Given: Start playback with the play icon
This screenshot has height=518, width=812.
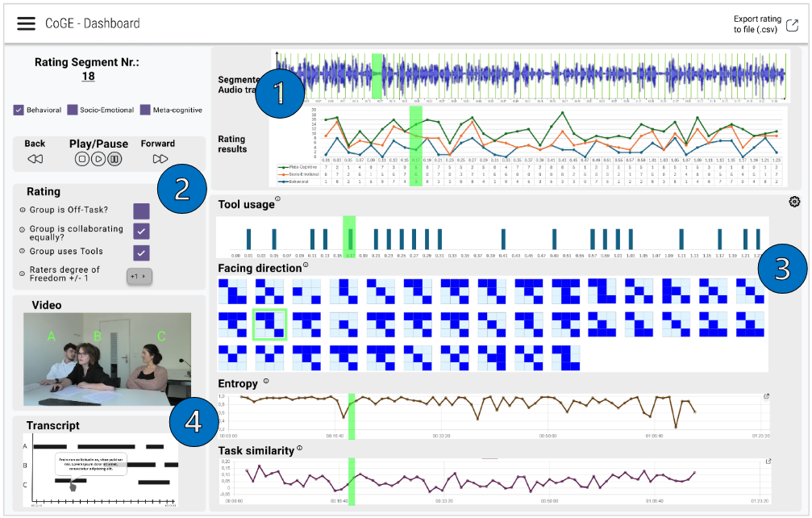Looking at the screenshot, I should tap(98, 159).
